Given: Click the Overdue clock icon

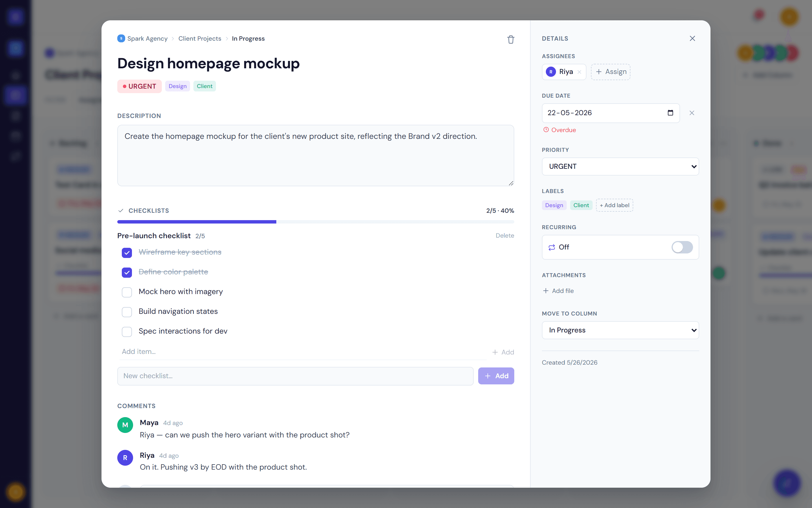Looking at the screenshot, I should pos(546,130).
